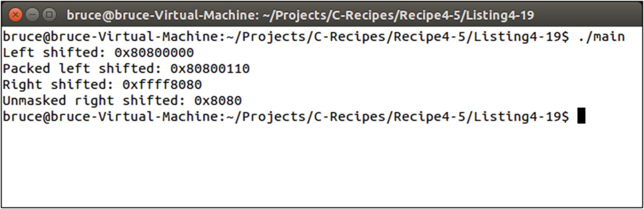Viewport: 644px width, 209px height.
Task: Minimize the terminal window
Action: click(32, 15)
